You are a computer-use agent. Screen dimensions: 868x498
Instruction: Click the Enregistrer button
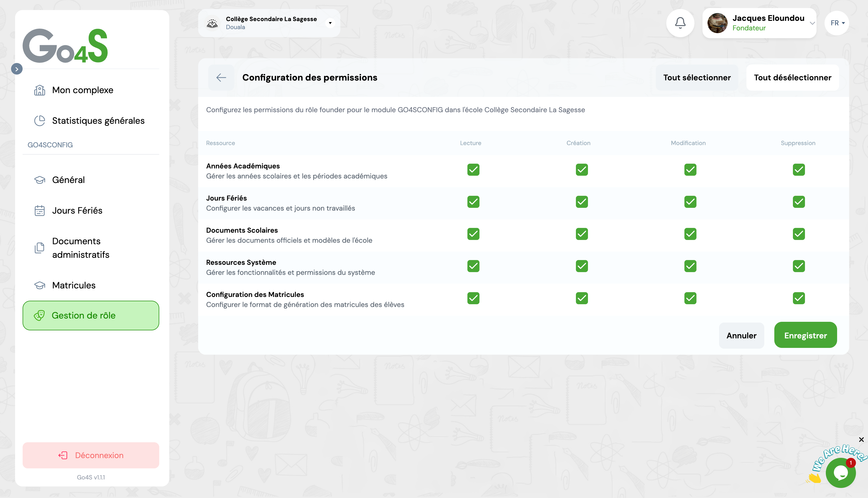click(805, 335)
